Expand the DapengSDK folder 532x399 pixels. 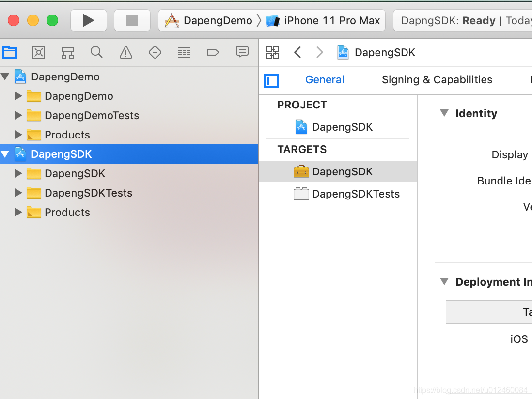pos(18,173)
